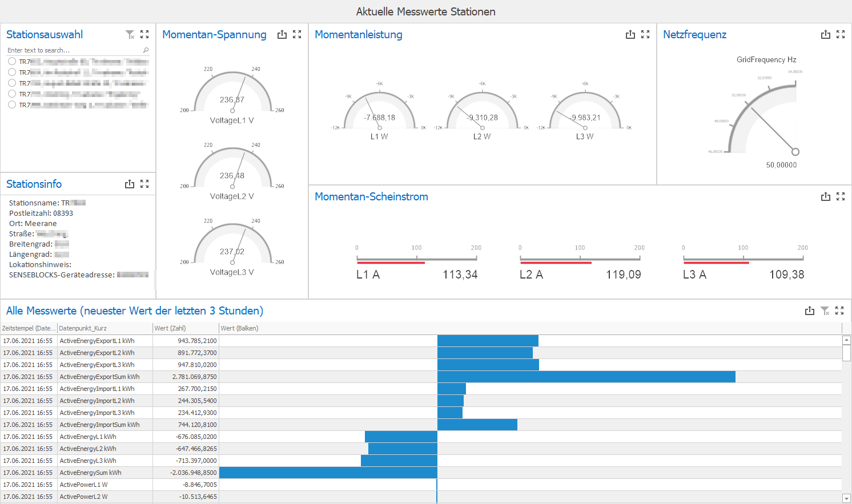The height and width of the screenshot is (504, 852).
Task: Select the ActiveEnergyExportL2 kWh row
Action: coord(421,353)
